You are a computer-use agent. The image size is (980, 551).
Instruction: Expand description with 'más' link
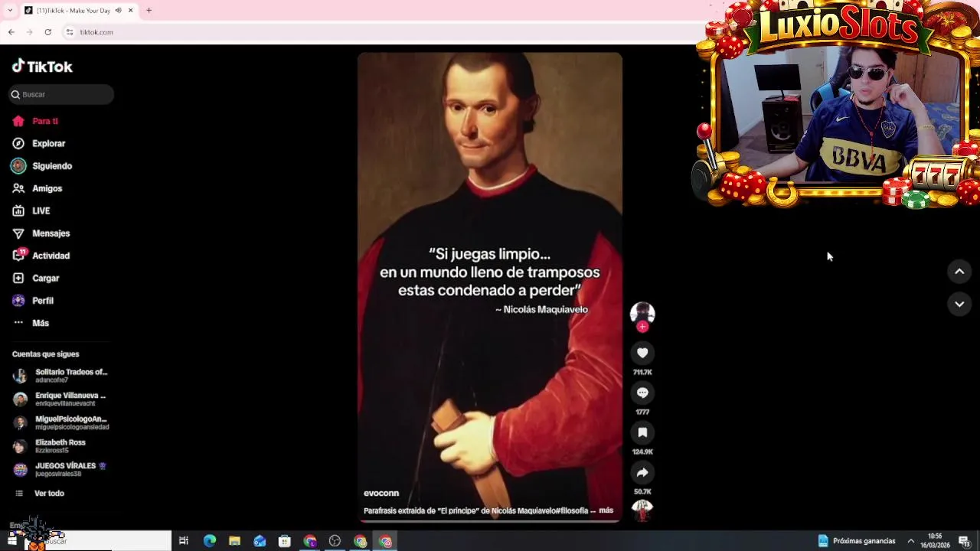[x=606, y=510]
